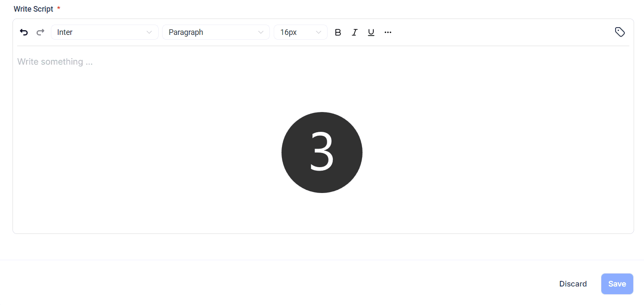
Task: Toggle underline formatting
Action: [371, 32]
